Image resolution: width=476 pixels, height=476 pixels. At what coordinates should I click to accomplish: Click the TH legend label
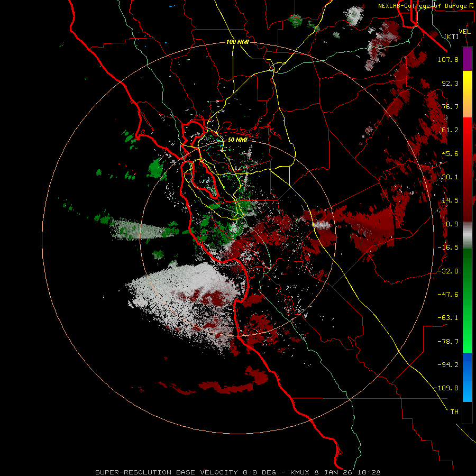454,412
